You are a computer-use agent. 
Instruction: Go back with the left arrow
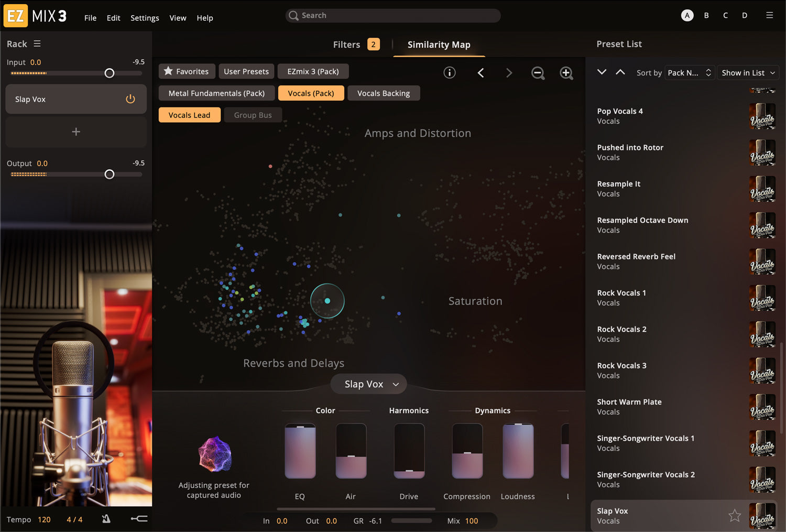pyautogui.click(x=481, y=73)
